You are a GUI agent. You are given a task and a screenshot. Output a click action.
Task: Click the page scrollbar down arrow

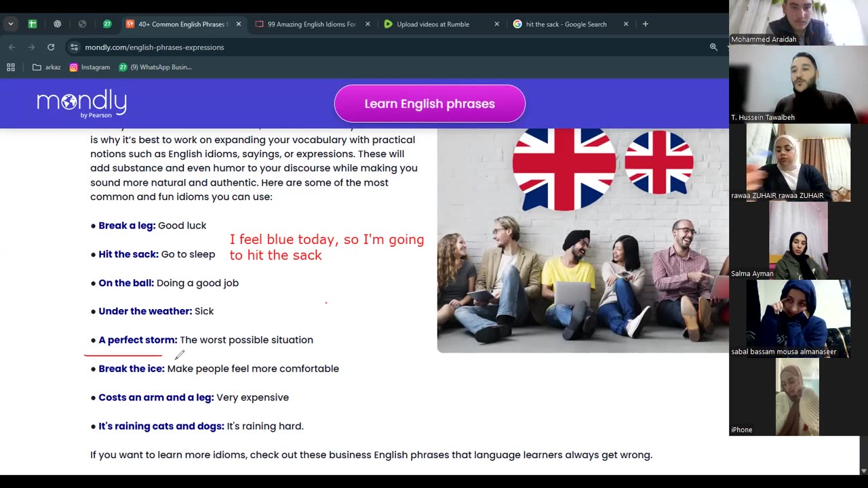[863, 470]
